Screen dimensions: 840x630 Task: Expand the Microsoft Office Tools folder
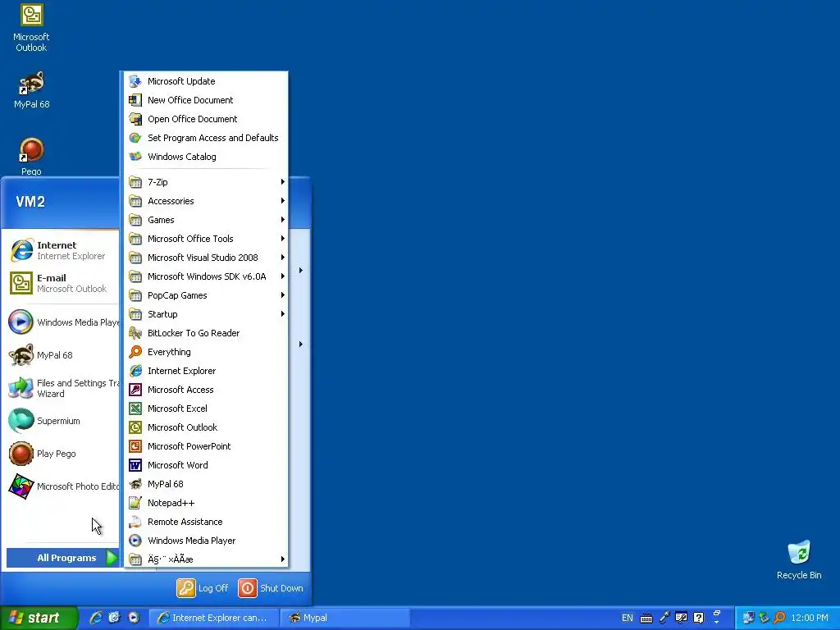coord(204,239)
